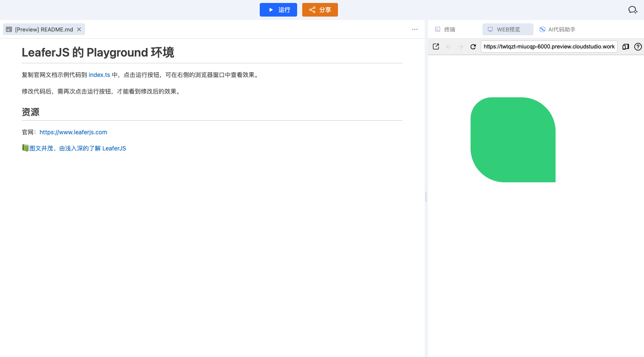Go forward in the web preview
644x357 pixels.
(461, 47)
